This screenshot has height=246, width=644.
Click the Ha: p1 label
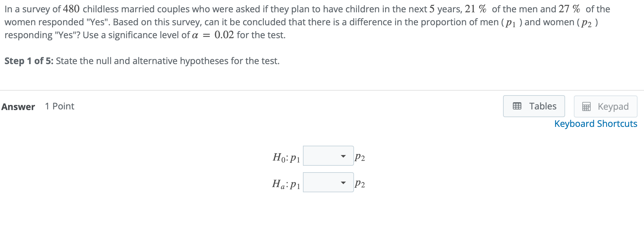click(286, 184)
